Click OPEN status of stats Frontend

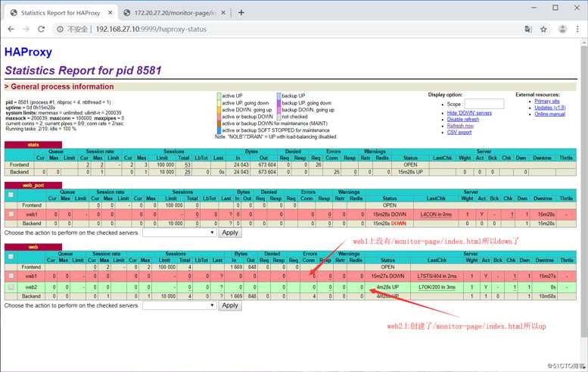click(x=411, y=165)
